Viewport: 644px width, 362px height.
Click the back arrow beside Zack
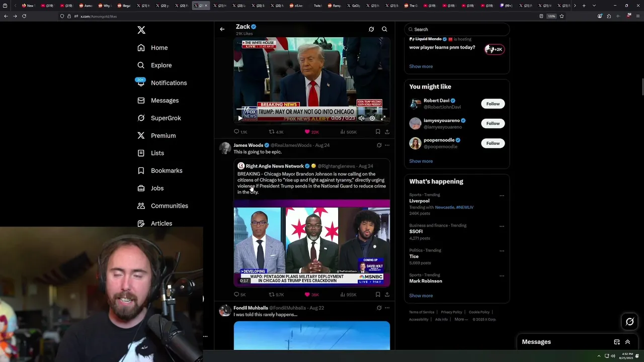tap(222, 29)
